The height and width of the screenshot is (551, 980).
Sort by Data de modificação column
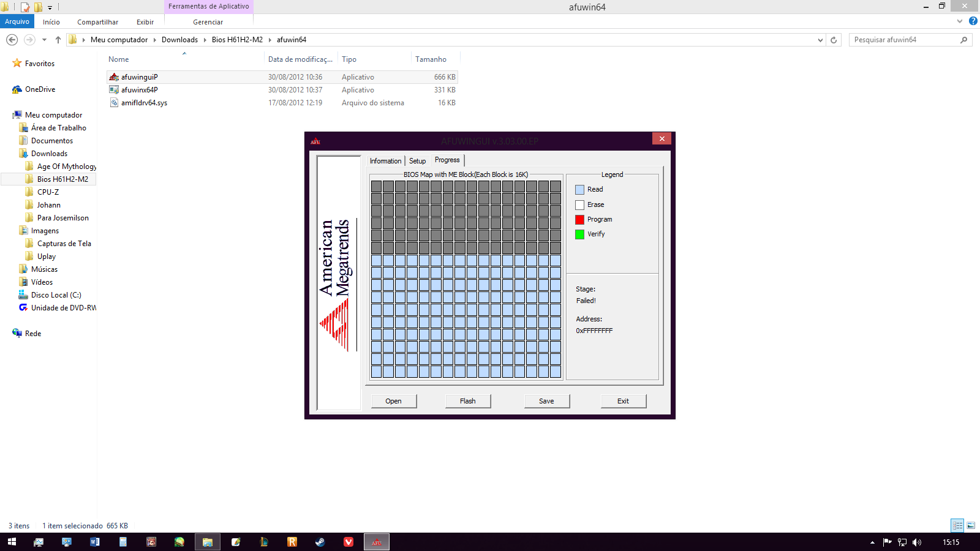(301, 59)
